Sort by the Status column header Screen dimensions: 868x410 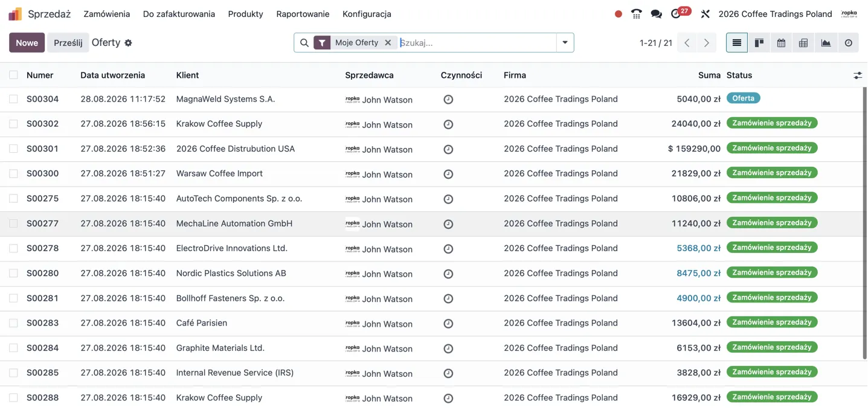pyautogui.click(x=739, y=75)
